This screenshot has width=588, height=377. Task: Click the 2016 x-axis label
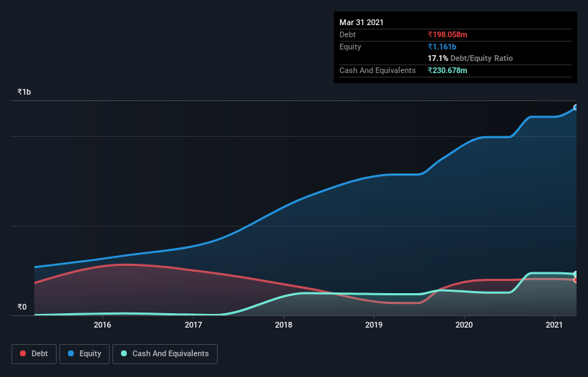coord(102,325)
